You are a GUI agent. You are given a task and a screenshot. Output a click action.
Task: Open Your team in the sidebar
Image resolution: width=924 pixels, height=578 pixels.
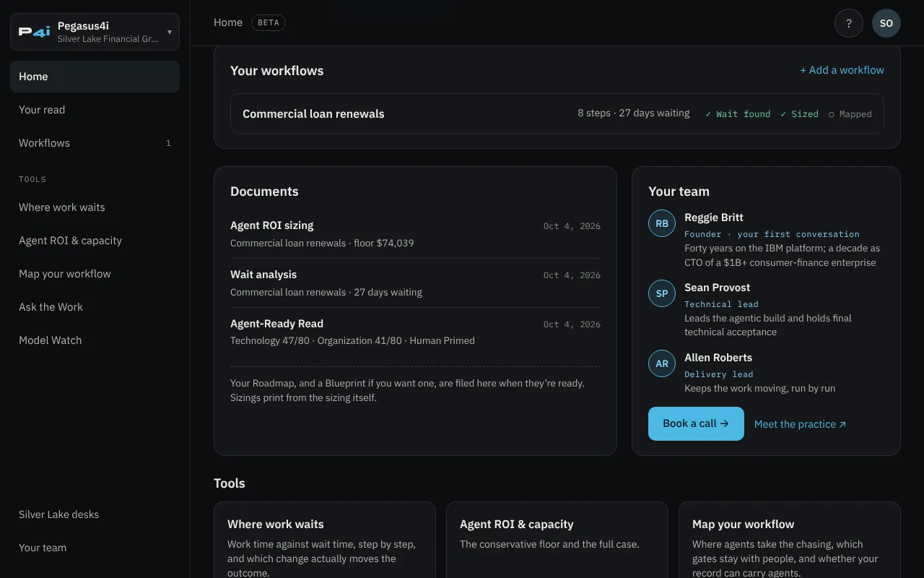[95, 548]
